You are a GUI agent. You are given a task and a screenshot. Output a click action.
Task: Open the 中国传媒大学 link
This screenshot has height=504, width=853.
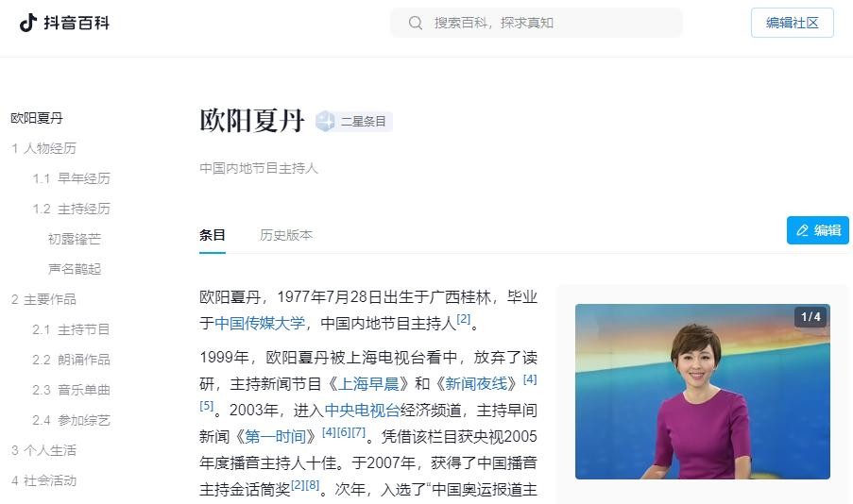click(260, 323)
